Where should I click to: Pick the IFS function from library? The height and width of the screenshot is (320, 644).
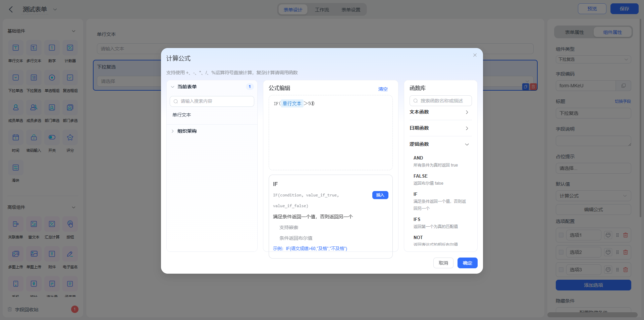tap(417, 219)
